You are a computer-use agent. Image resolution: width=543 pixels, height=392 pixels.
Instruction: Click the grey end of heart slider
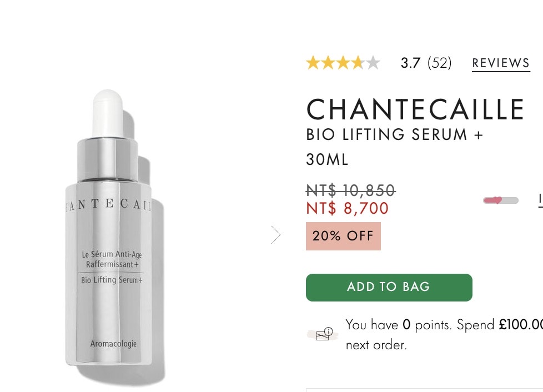click(511, 200)
